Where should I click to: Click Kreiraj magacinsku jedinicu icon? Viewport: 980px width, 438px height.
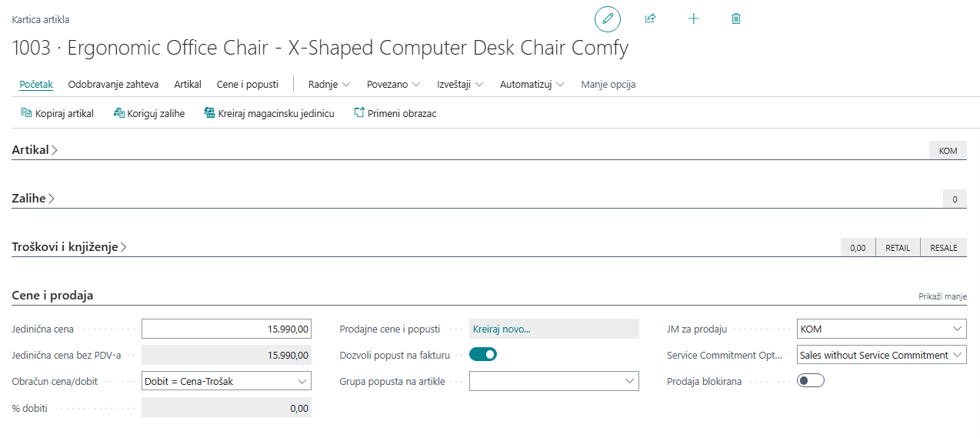click(209, 113)
